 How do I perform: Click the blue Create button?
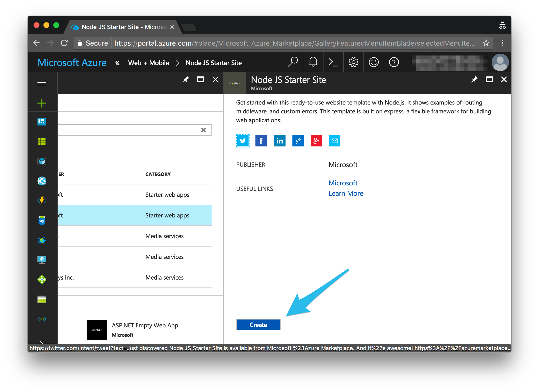pos(258,325)
